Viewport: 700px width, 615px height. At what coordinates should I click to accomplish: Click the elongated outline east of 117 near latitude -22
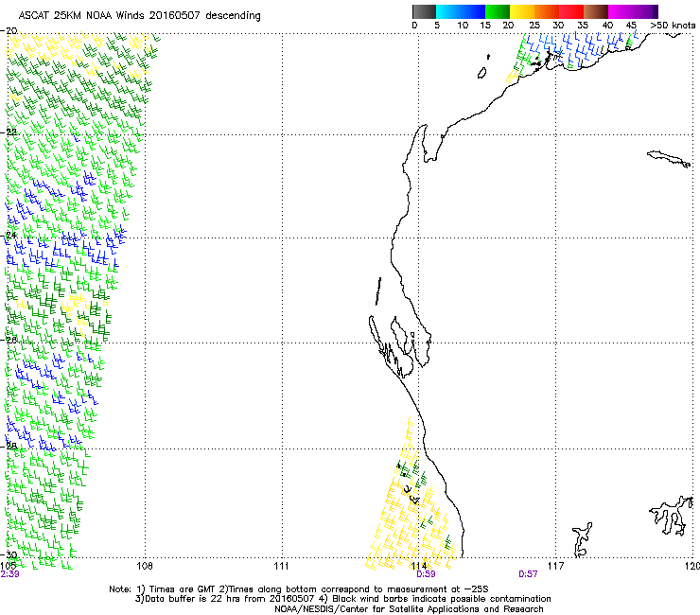669,159
